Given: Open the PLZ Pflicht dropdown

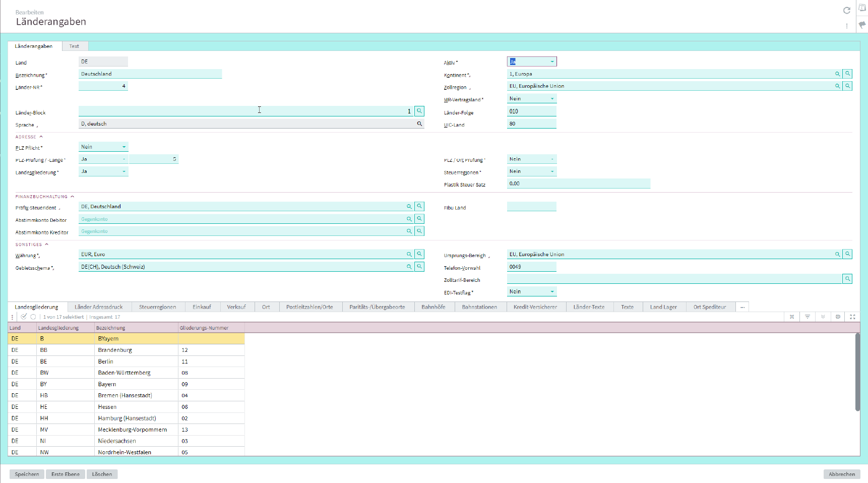Looking at the screenshot, I should tap(123, 147).
